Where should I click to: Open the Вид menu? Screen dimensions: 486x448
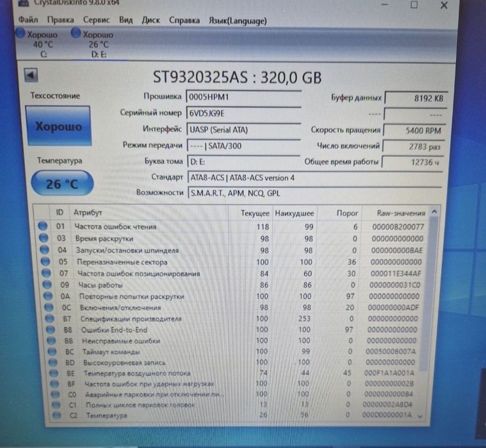126,21
